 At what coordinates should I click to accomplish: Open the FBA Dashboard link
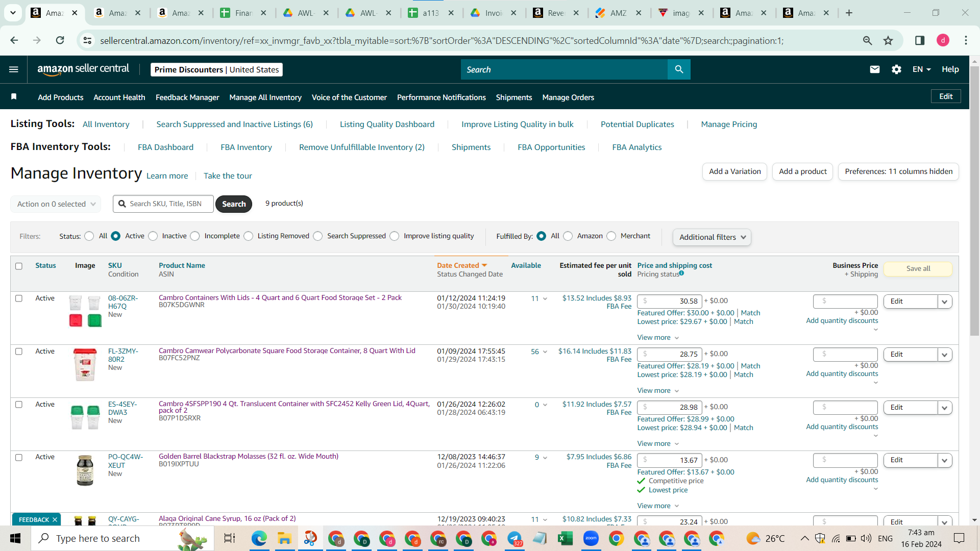(165, 147)
